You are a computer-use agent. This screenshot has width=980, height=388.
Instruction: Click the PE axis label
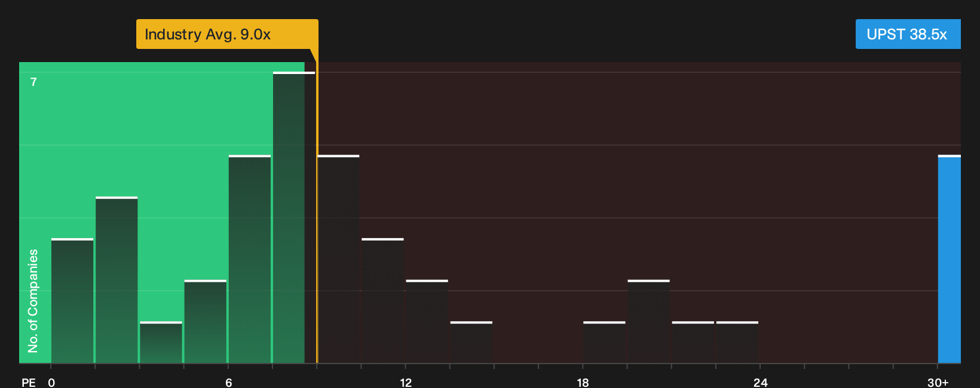click(x=29, y=383)
